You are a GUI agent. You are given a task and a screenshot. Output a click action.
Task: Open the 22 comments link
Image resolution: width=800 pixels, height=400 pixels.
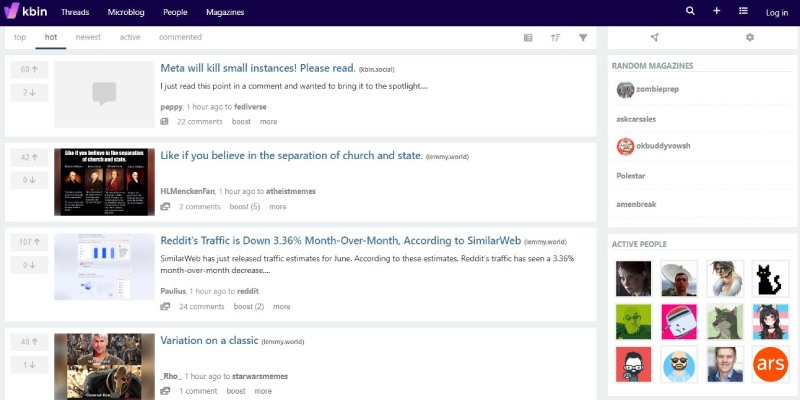(199, 121)
